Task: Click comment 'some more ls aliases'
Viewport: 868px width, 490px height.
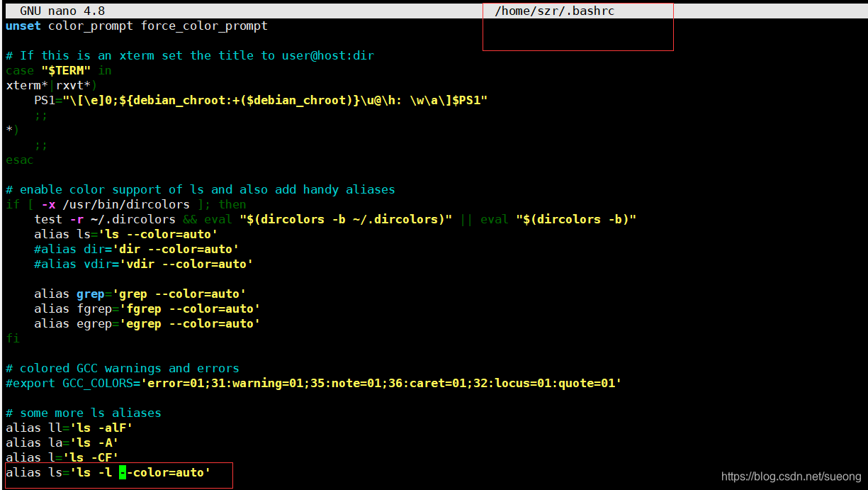Action: coord(84,413)
